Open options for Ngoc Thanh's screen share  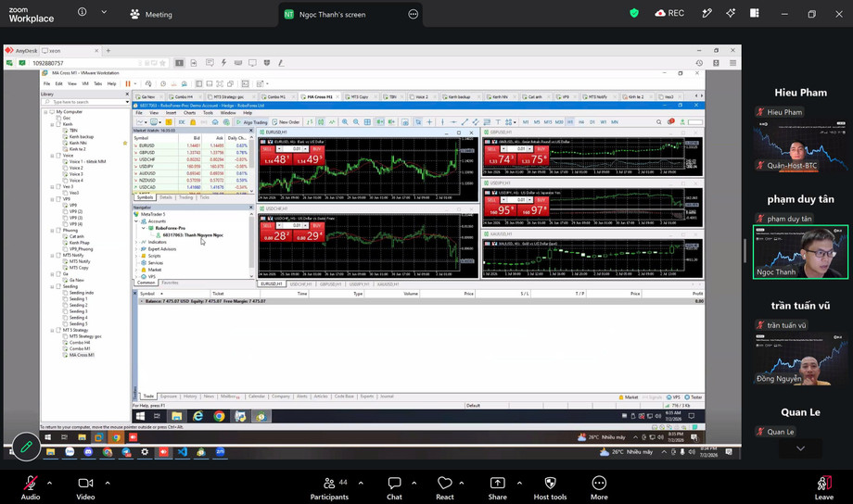tap(413, 14)
